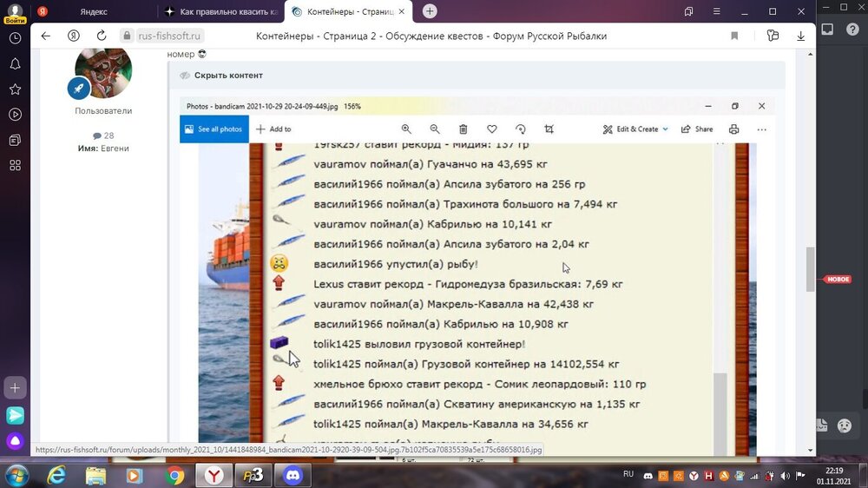Open the video play icon in sidebar
The image size is (868, 488).
15,115
